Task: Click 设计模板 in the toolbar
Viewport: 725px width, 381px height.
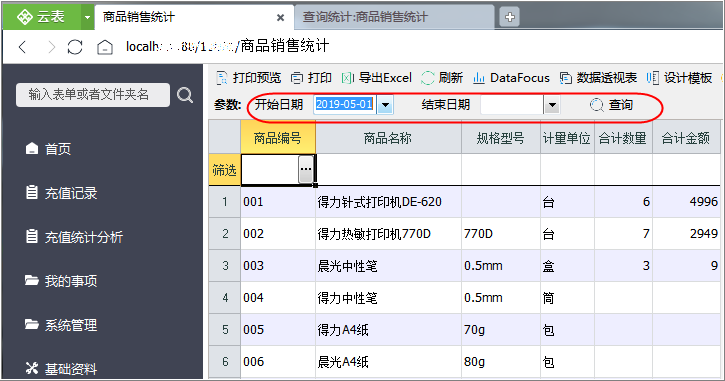Action: 680,78
